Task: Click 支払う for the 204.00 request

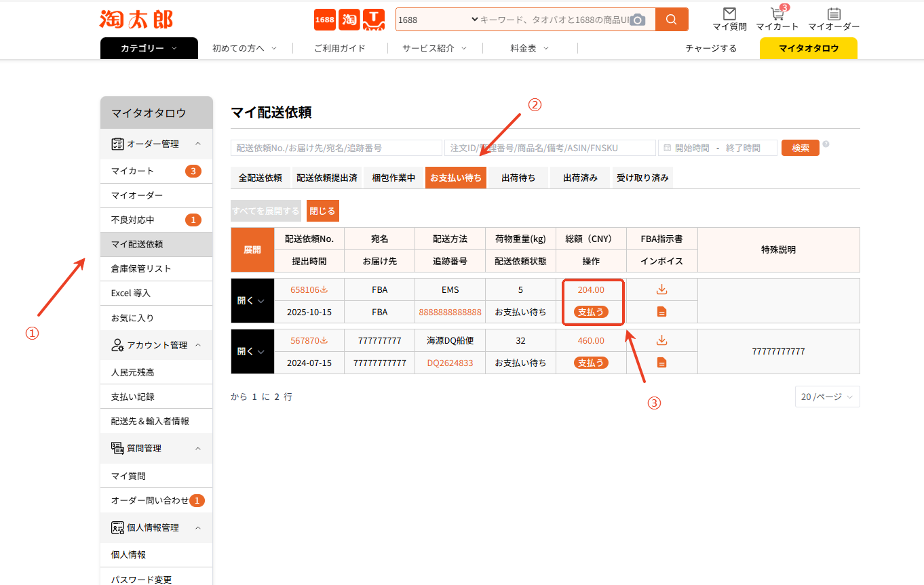Action: (591, 312)
